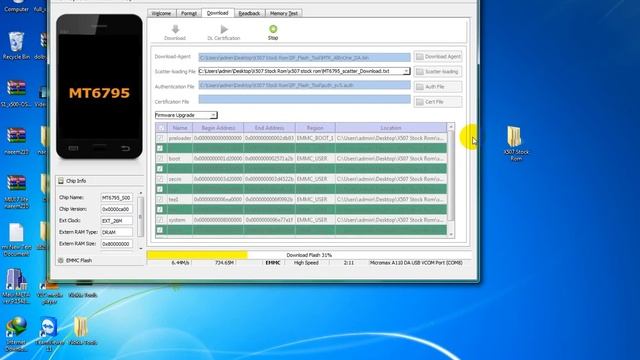This screenshot has width=640, height=360.
Task: Switch to the Memory Test tab
Action: (284, 13)
